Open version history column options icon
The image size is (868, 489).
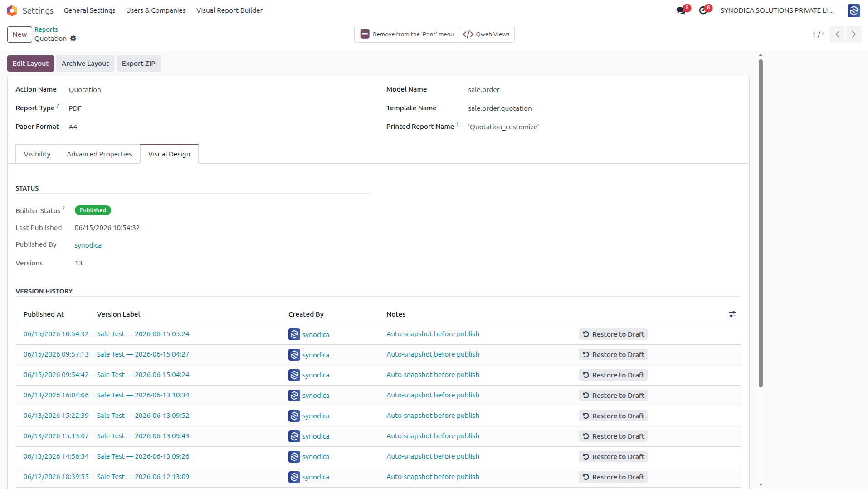pos(732,314)
